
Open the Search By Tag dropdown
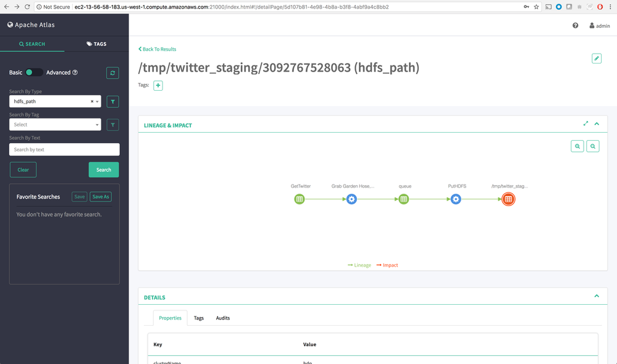54,125
